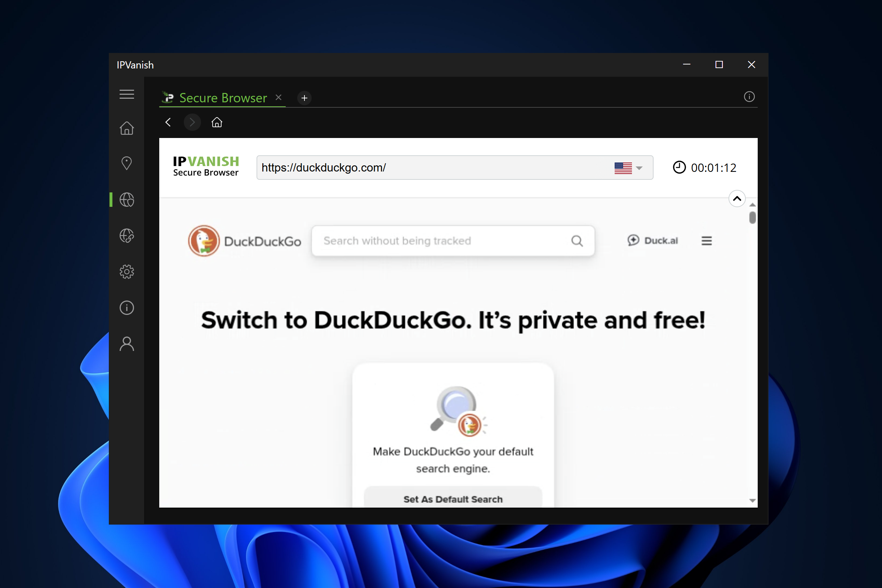Click the browser back arrow
Screen dimensions: 882x588
[x=168, y=122]
